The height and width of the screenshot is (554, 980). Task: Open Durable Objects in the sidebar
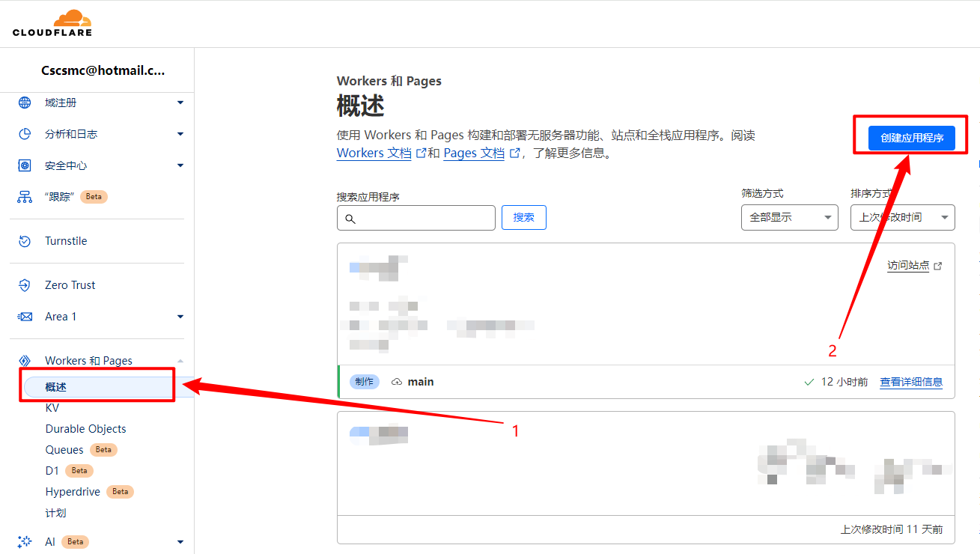coord(85,429)
